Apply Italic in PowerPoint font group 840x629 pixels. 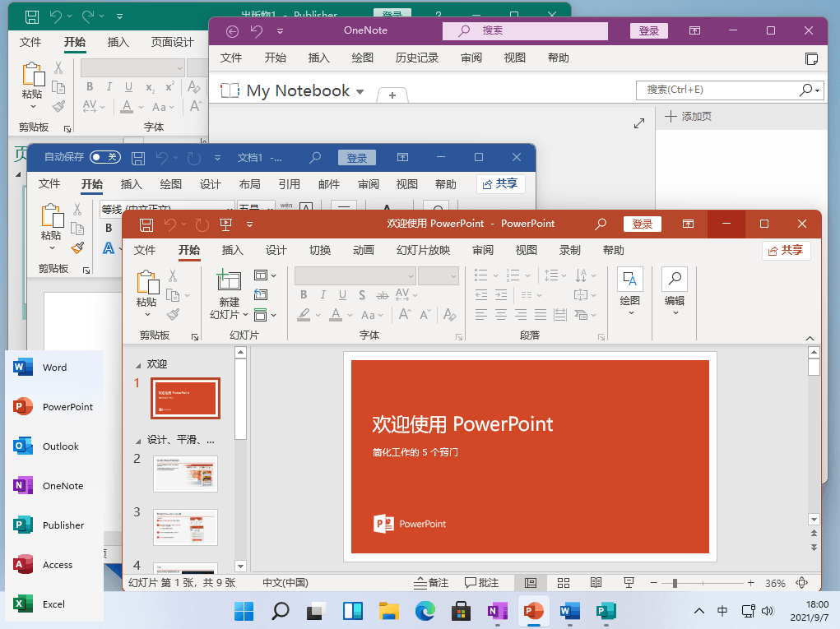point(323,294)
